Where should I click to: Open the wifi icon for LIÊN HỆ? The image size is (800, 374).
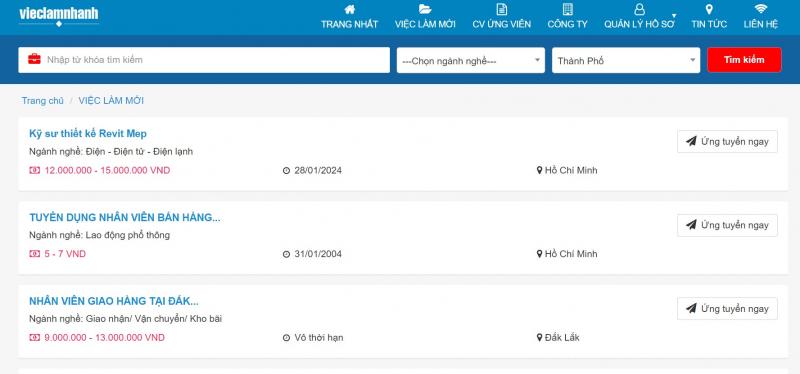tap(761, 9)
